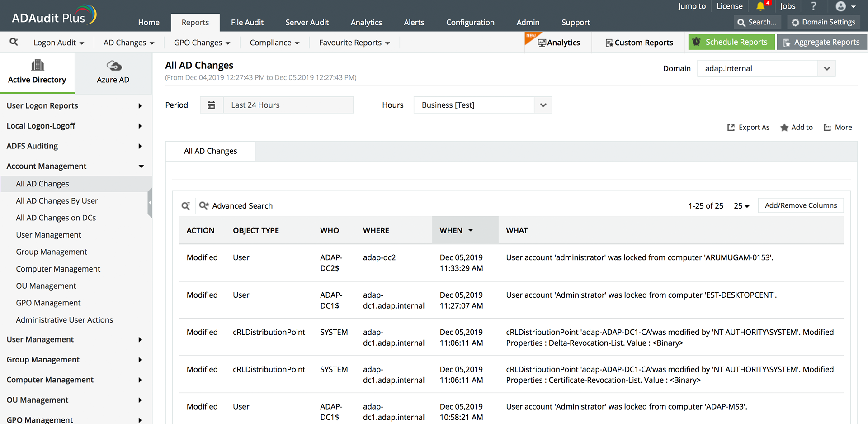Viewport: 868px width, 424px height.
Task: Open the Period calendar picker
Action: pyautogui.click(x=212, y=105)
